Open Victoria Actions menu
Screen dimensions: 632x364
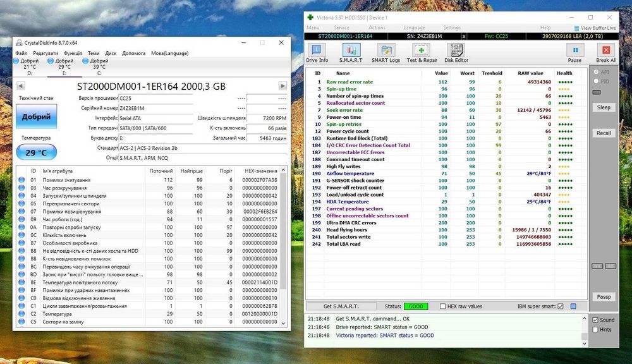pos(377,27)
